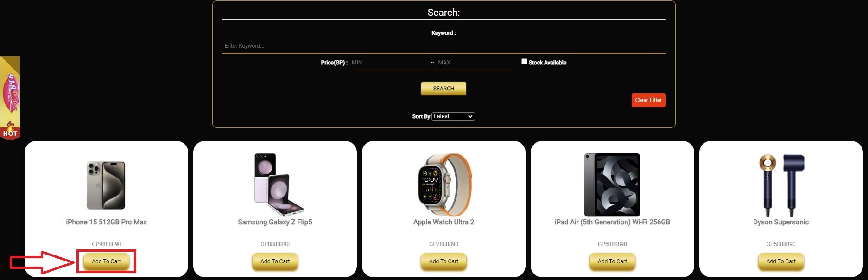Add iPad Air 256GB to cart
The height and width of the screenshot is (280, 868).
coord(612,261)
